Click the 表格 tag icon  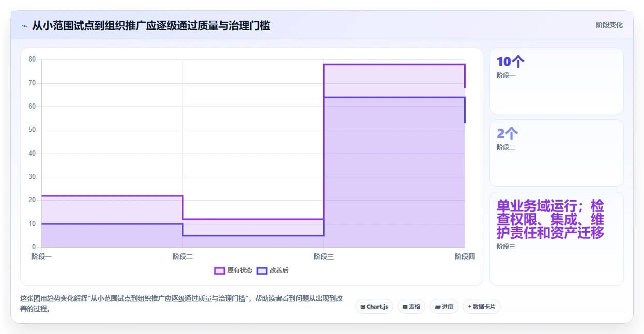(405, 307)
